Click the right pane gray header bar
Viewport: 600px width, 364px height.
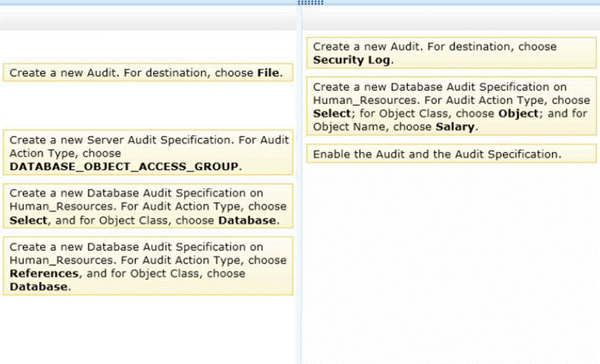(x=451, y=18)
